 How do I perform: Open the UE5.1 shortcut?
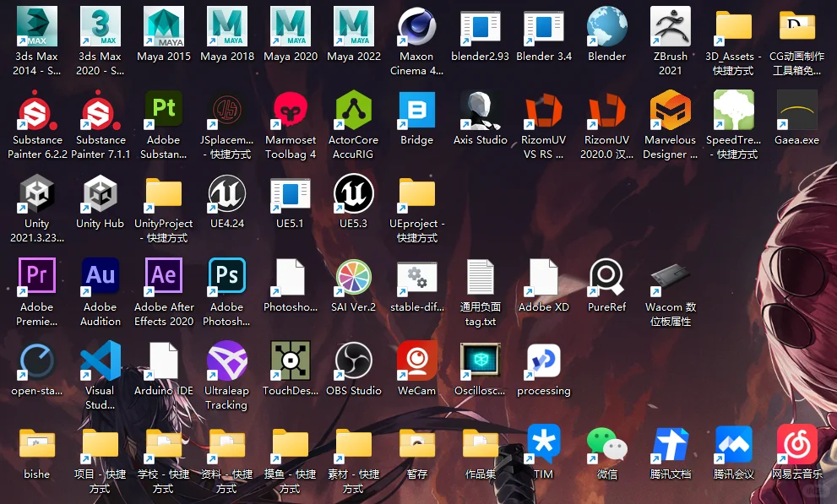tap(291, 193)
